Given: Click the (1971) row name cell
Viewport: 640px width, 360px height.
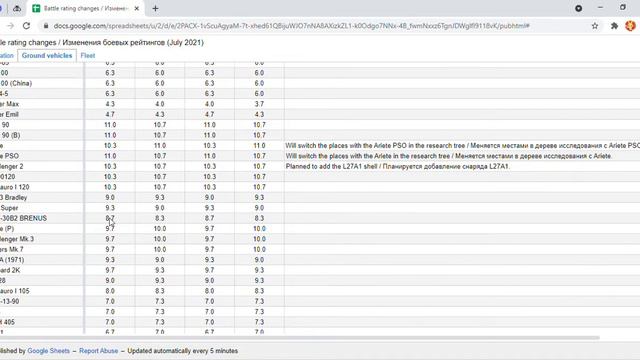Looking at the screenshot, I should pos(42,260).
